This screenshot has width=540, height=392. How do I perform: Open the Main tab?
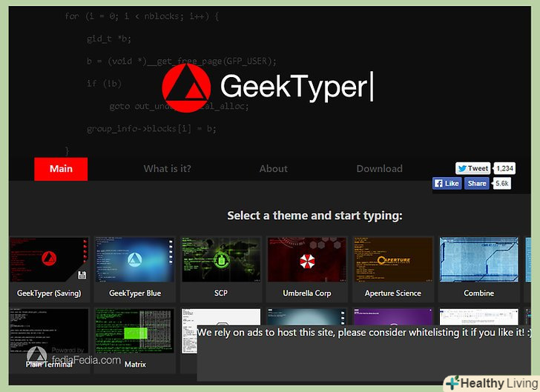tap(61, 169)
